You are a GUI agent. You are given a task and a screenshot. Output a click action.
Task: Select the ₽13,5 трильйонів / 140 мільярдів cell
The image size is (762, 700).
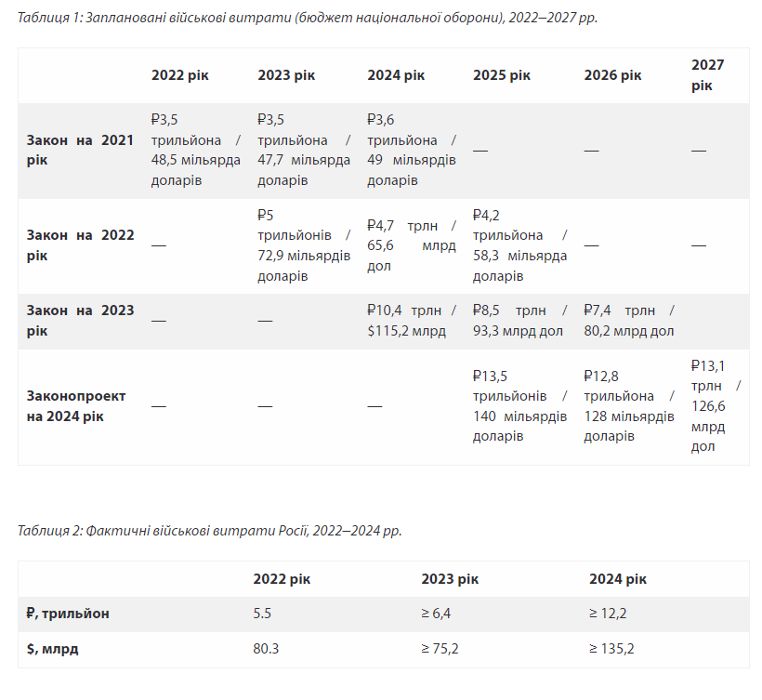click(x=519, y=405)
